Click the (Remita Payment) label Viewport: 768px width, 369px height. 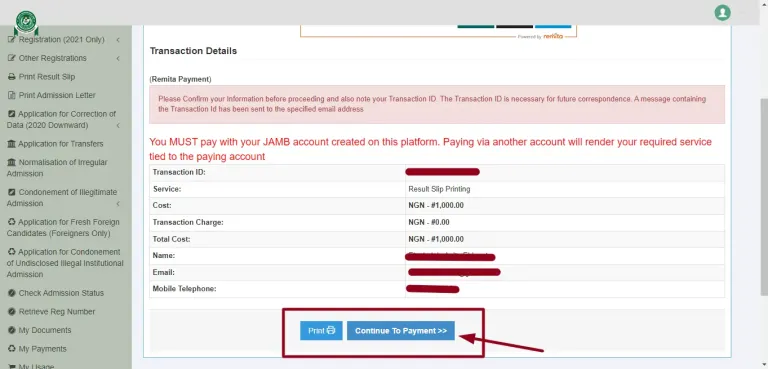pyautogui.click(x=180, y=79)
